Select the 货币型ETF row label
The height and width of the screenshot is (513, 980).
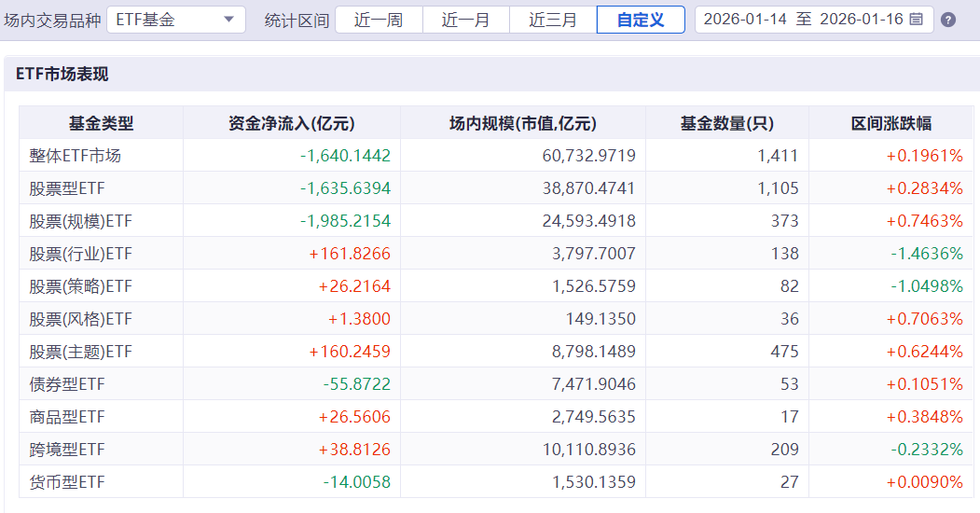[x=67, y=482]
